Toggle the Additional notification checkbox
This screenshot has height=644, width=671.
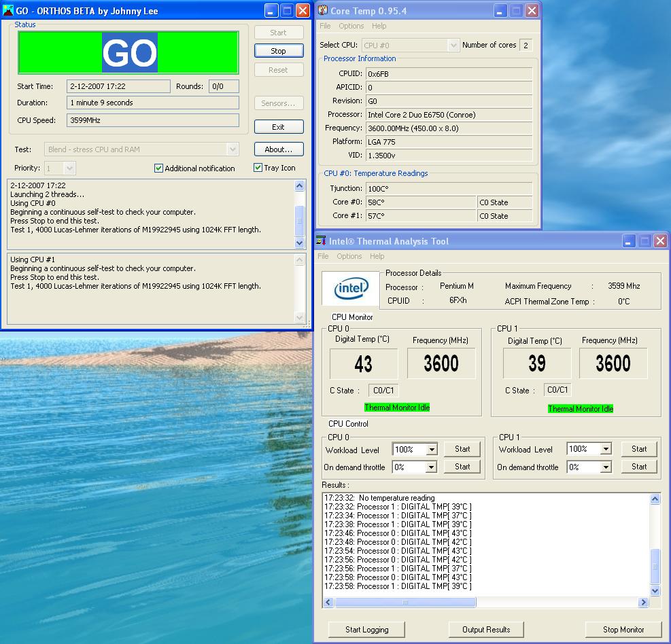click(158, 168)
